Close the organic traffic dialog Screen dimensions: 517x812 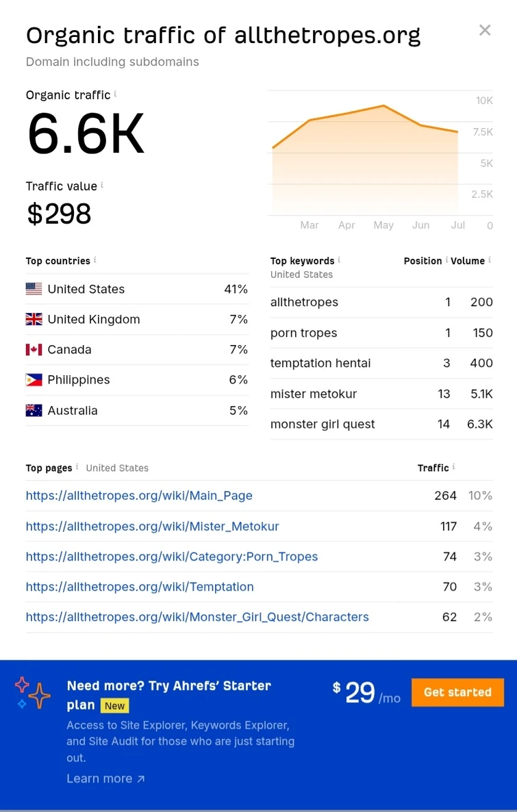(x=485, y=30)
